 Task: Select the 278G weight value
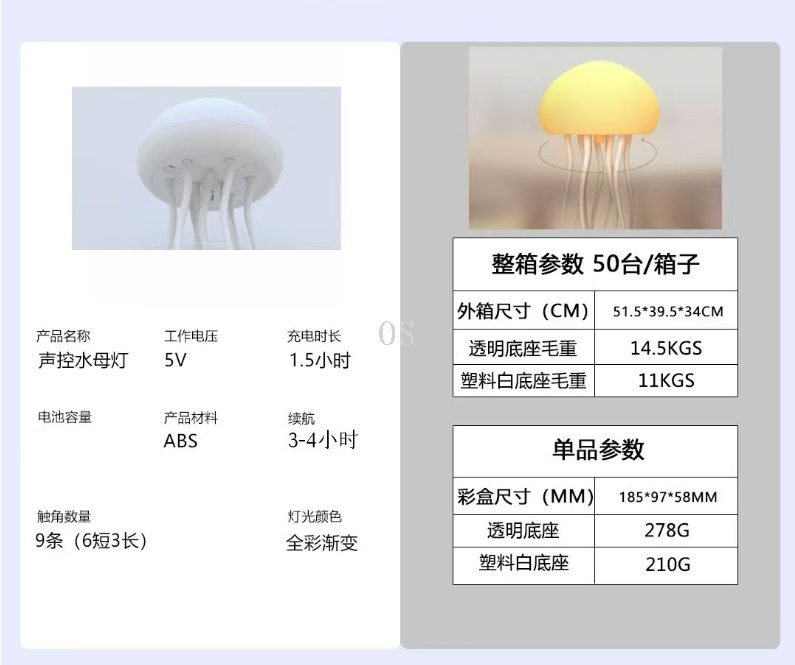666,530
